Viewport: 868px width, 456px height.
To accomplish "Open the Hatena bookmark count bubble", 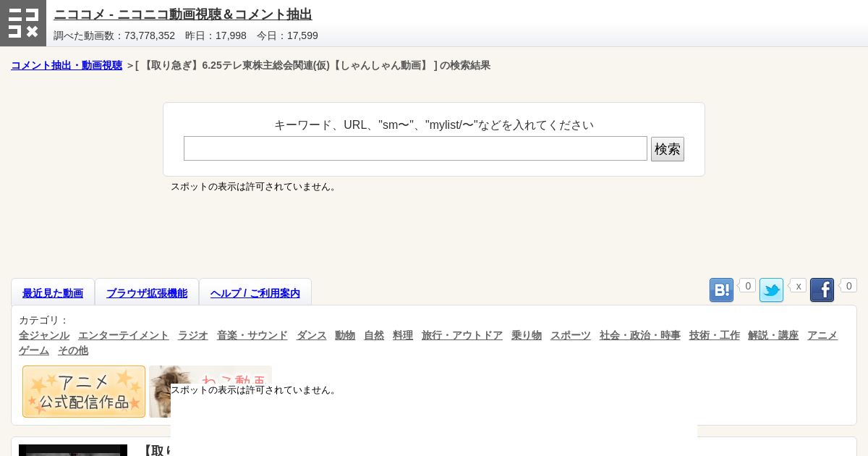I will pyautogui.click(x=747, y=286).
